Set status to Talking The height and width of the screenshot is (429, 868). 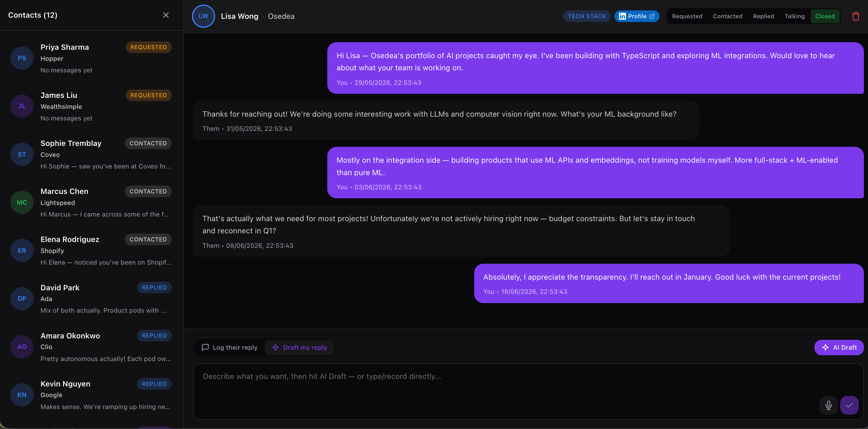pyautogui.click(x=795, y=16)
